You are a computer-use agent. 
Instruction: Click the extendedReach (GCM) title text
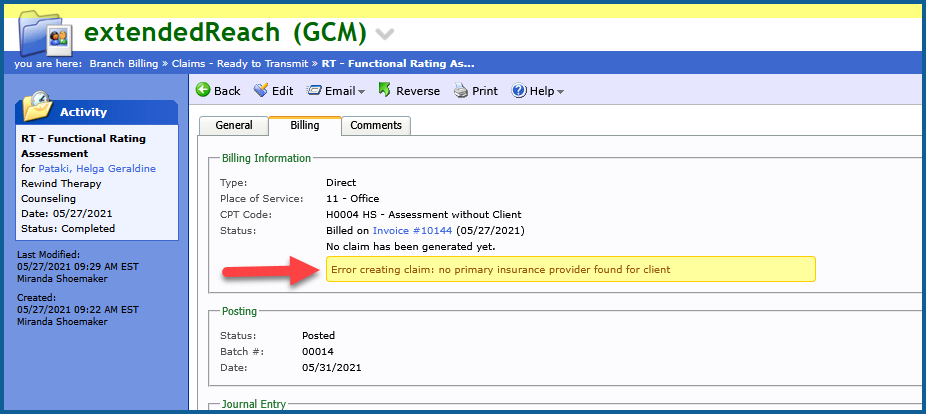tap(225, 32)
